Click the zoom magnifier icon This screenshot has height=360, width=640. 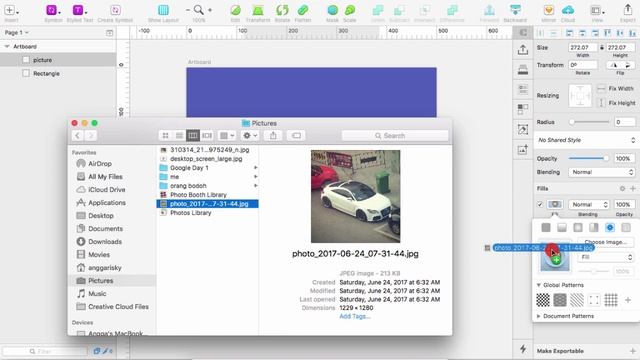click(199, 10)
